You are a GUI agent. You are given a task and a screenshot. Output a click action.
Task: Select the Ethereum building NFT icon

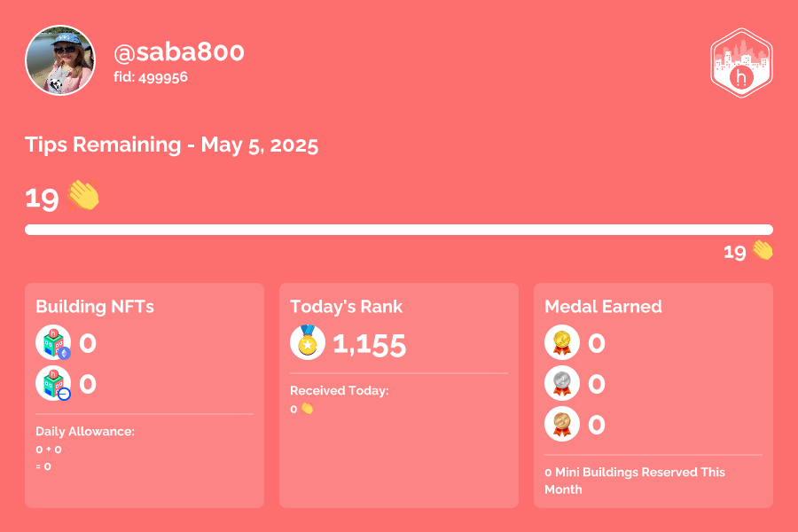coord(53,342)
